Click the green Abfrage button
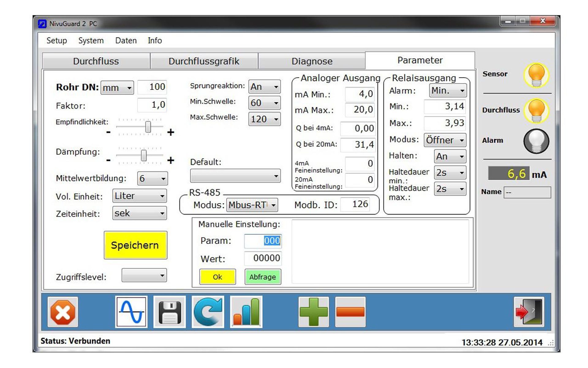This screenshot has height=368, width=588. [x=262, y=277]
